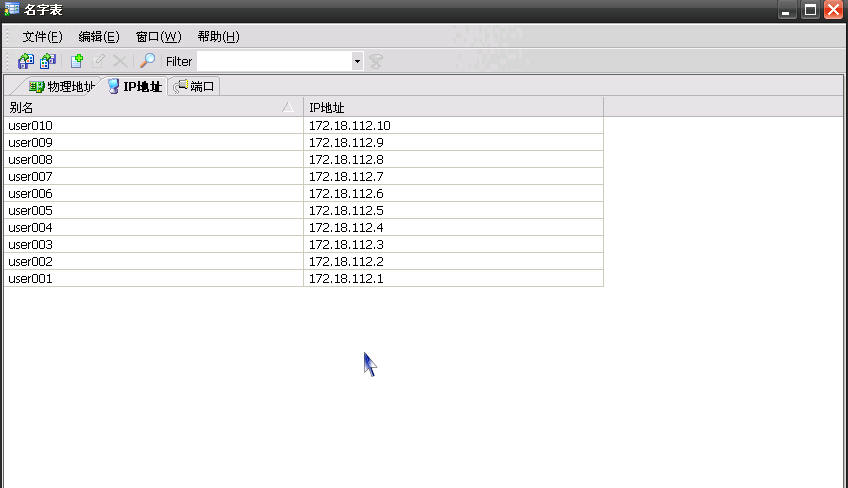
Task: Open the 编辑(E) menu
Action: (99, 37)
